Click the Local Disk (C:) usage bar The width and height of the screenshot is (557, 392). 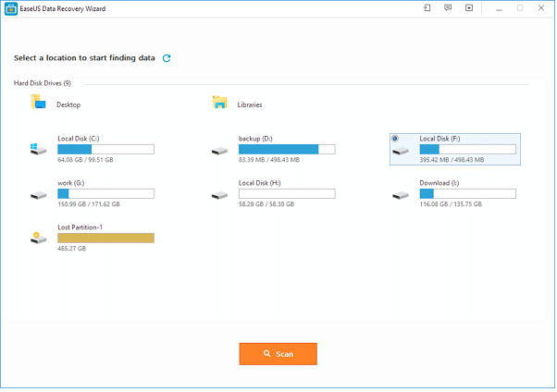(x=105, y=150)
